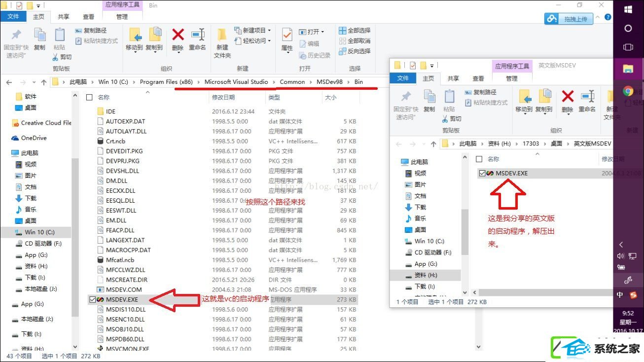Click Select none (全部取消) in main ribbon
Screen dimensions: 644x362
click(355, 41)
